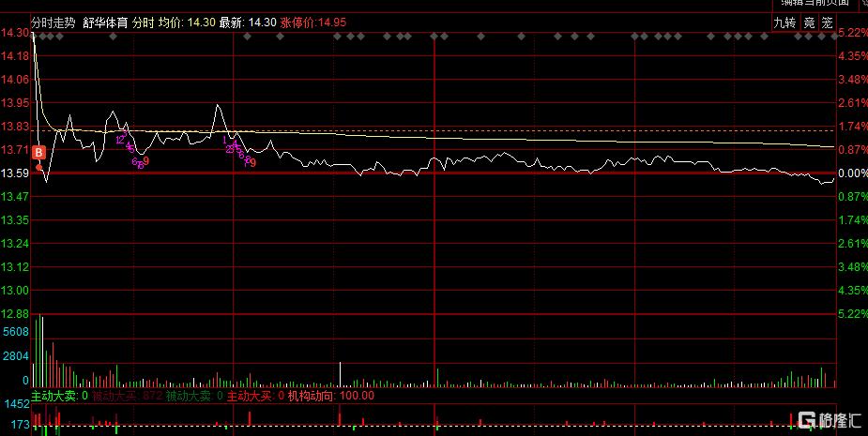868x436 pixels.
Task: Open the 分时走势 chart type label
Action: [53, 23]
